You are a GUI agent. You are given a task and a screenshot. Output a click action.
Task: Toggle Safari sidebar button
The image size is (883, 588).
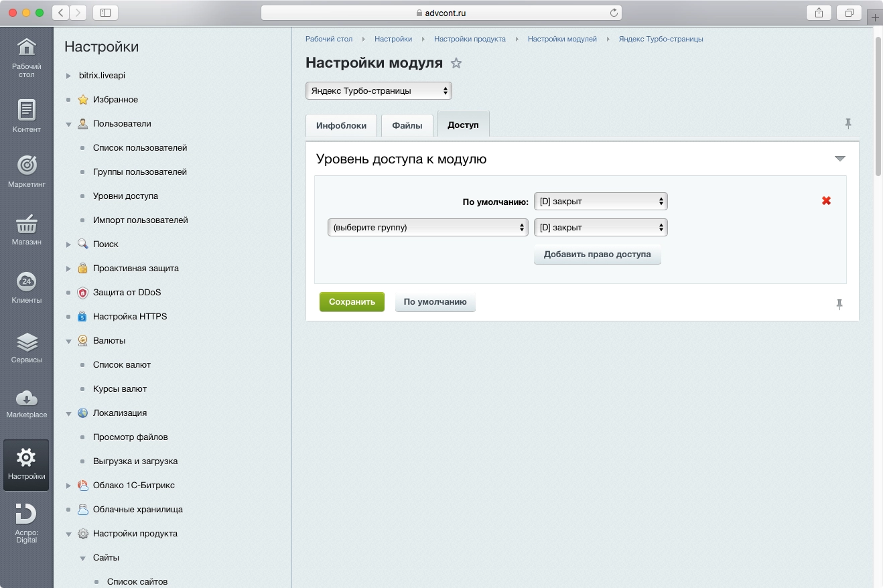(105, 13)
